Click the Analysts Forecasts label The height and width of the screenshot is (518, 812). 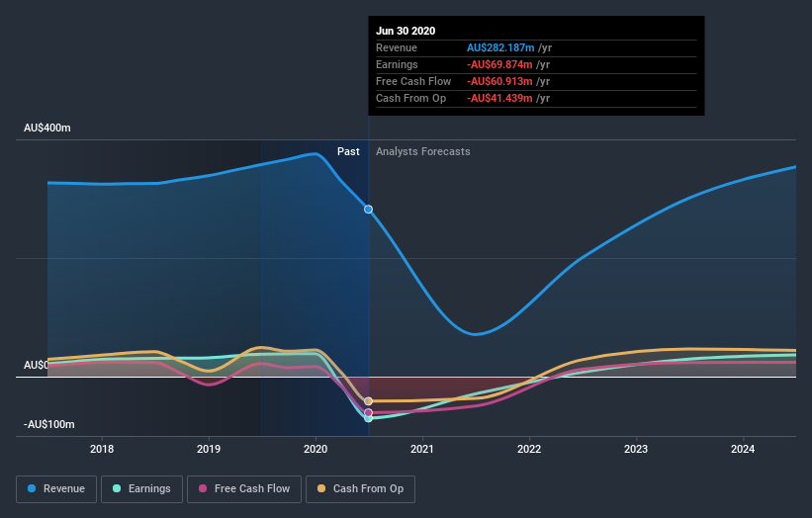tap(423, 151)
